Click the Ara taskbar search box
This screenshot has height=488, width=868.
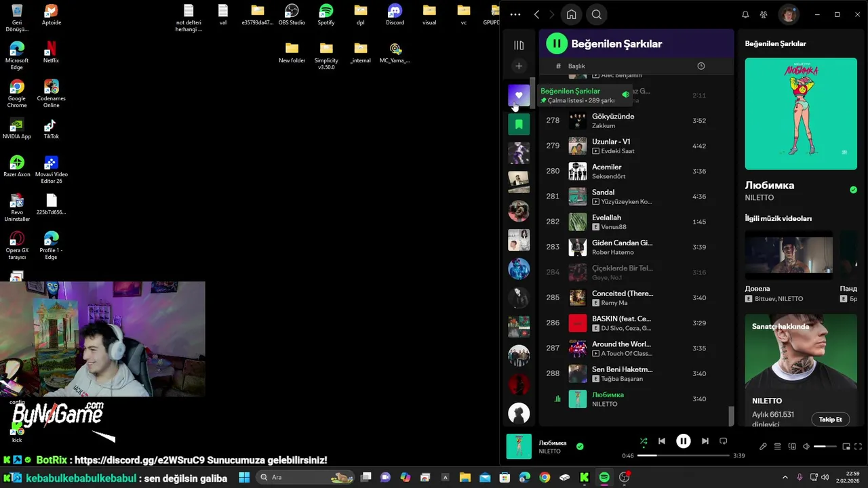point(306,477)
